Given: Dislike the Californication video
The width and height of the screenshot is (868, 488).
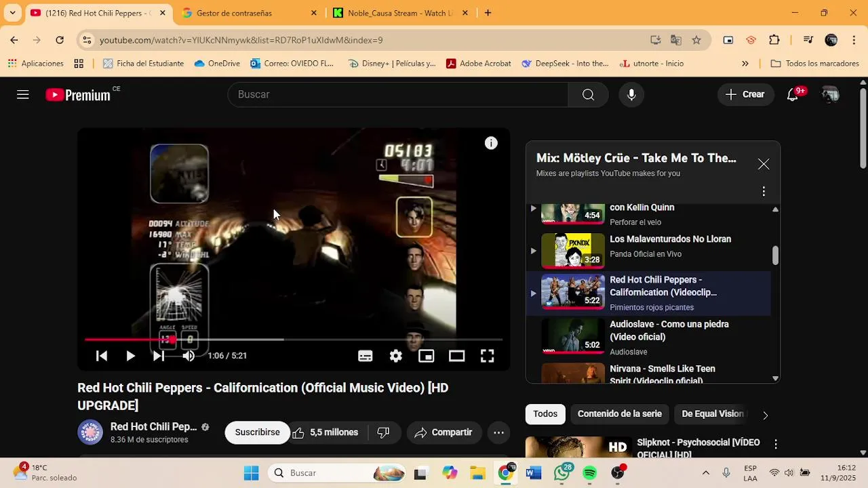Looking at the screenshot, I should point(384,432).
